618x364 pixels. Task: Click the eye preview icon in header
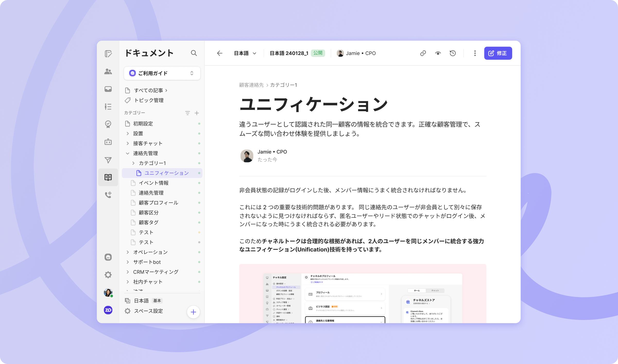coord(438,53)
